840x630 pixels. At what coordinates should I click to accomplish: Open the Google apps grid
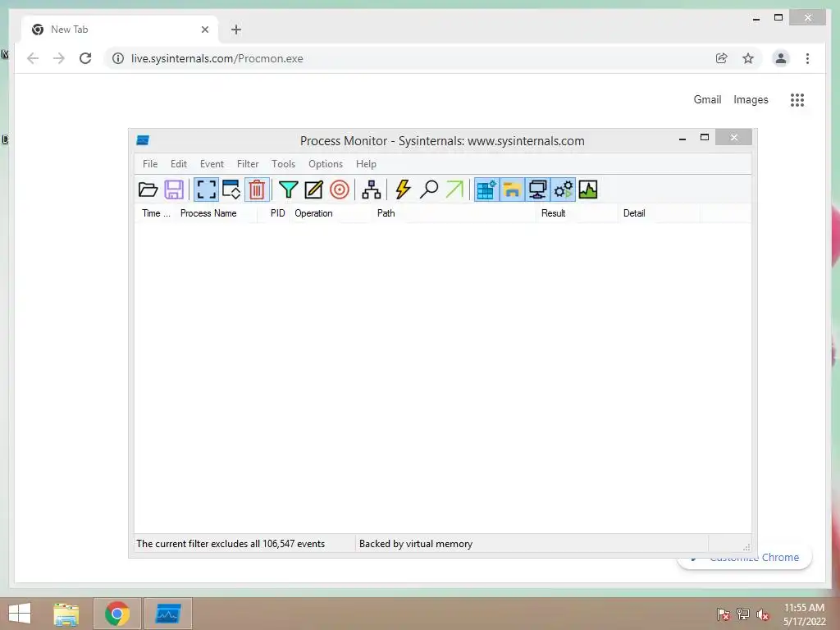797,99
